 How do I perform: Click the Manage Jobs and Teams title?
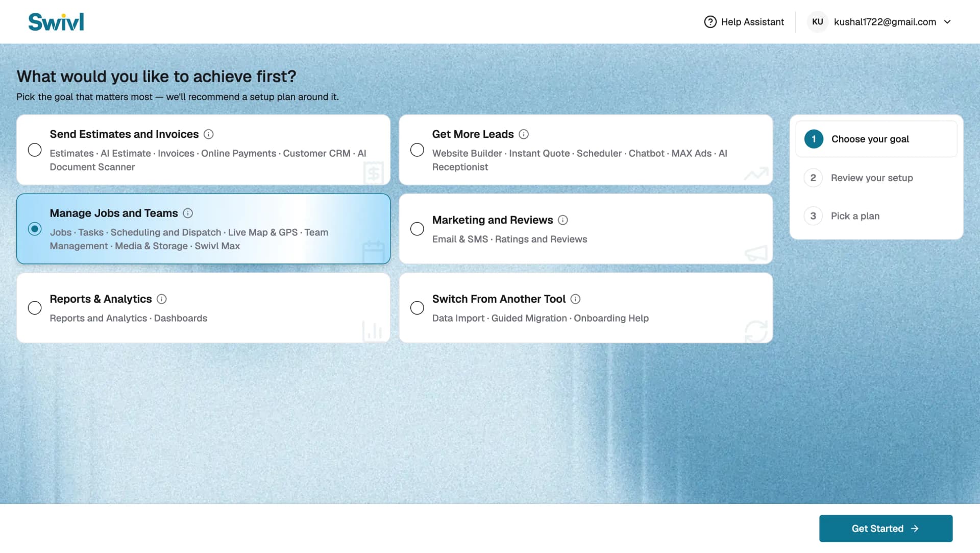(x=114, y=213)
